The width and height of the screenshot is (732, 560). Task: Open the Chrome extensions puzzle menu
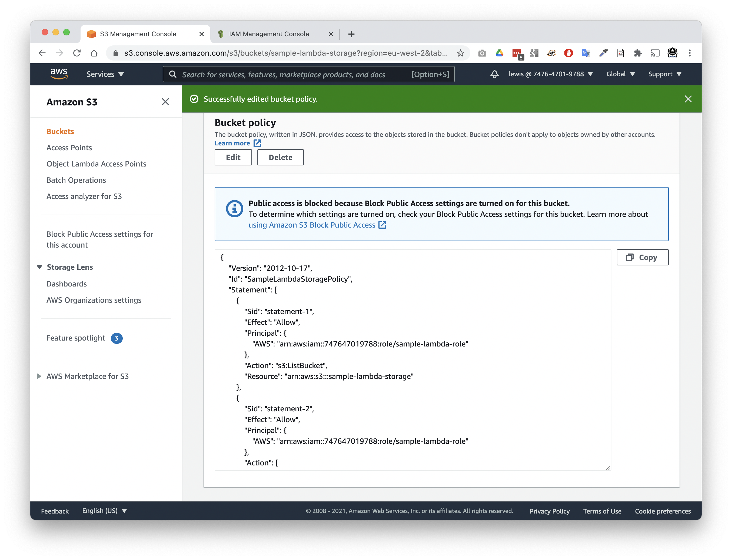click(638, 53)
